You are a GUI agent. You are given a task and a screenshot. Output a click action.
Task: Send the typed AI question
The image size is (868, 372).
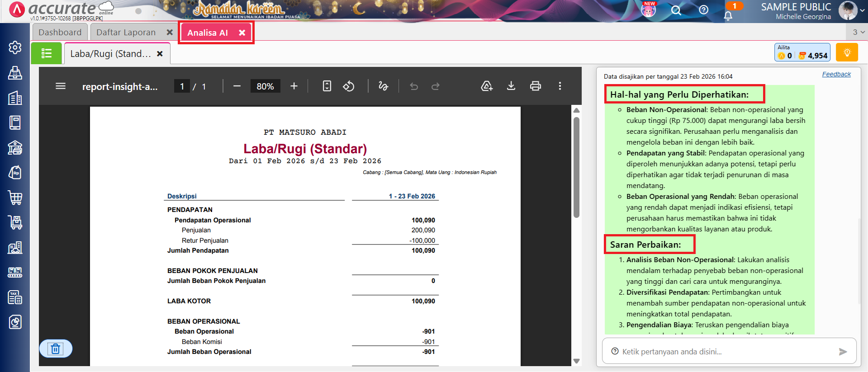click(842, 352)
